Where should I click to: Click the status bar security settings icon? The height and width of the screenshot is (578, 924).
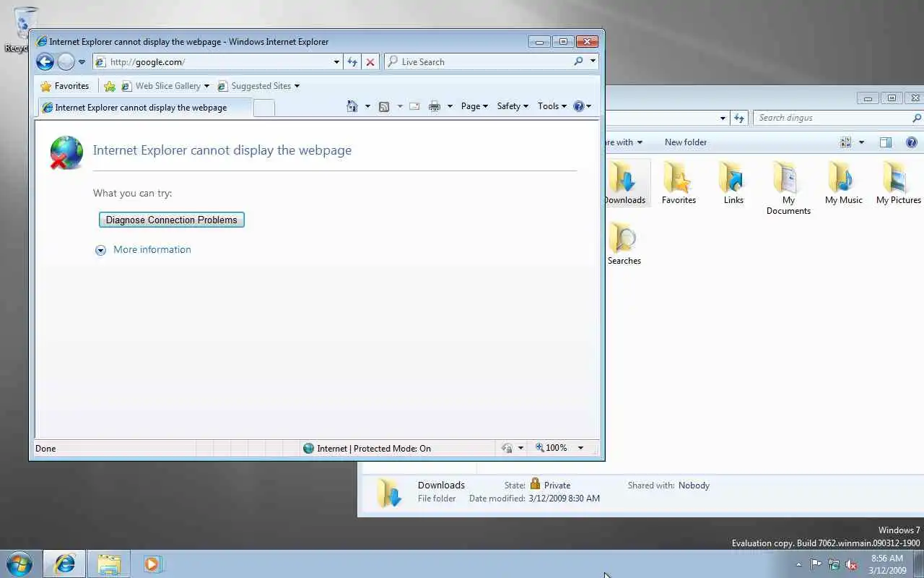(x=507, y=448)
